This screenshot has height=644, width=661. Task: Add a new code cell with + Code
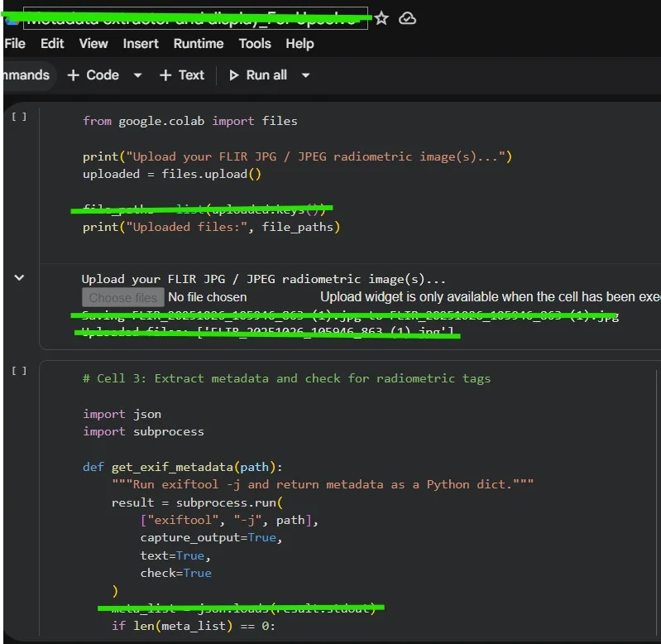(93, 74)
